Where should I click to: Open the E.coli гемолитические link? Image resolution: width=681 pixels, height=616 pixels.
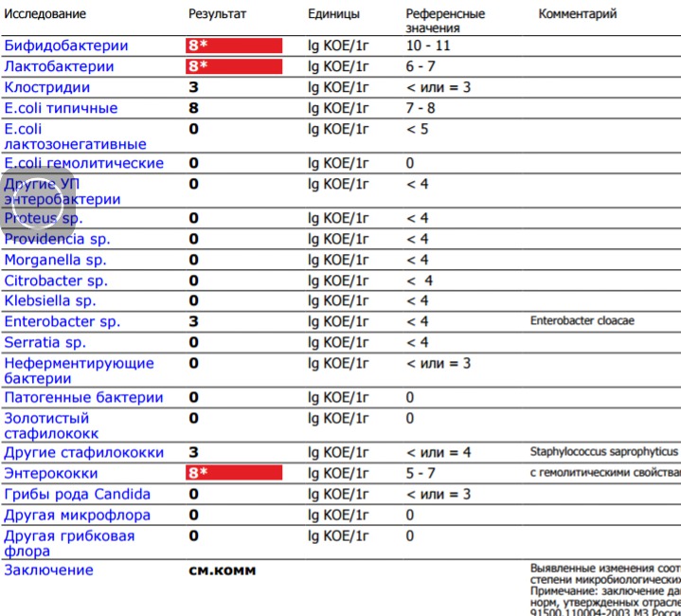pyautogui.click(x=83, y=163)
